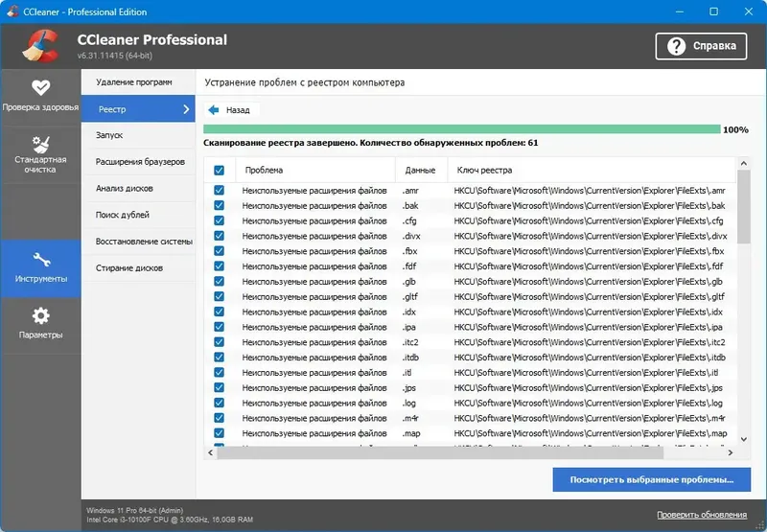This screenshot has width=767, height=532.
Task: Click the heart Health Check icon
Action: pyautogui.click(x=40, y=87)
